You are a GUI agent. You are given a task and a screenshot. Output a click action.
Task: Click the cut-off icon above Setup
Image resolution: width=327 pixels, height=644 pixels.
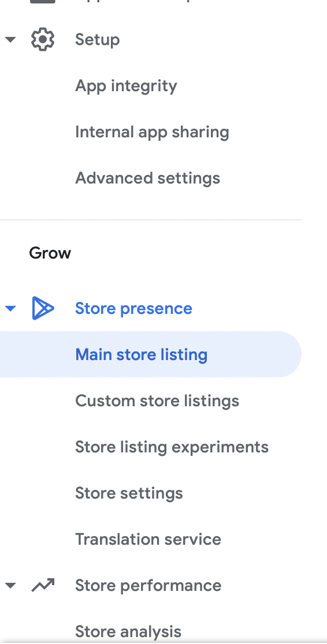click(x=43, y=2)
